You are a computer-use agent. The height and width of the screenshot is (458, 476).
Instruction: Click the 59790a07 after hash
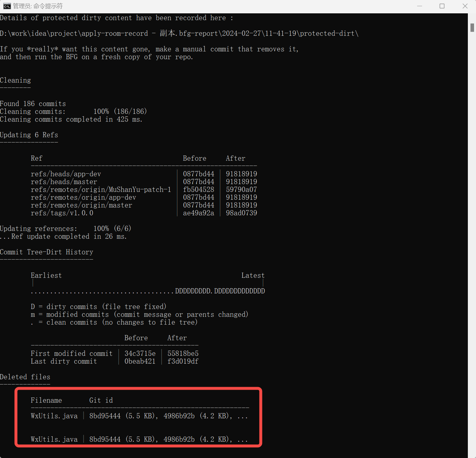pyautogui.click(x=241, y=190)
